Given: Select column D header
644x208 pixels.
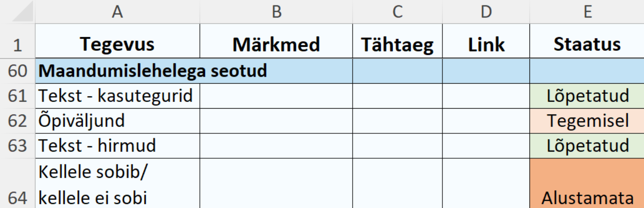Looking at the screenshot, I should click(x=486, y=12).
